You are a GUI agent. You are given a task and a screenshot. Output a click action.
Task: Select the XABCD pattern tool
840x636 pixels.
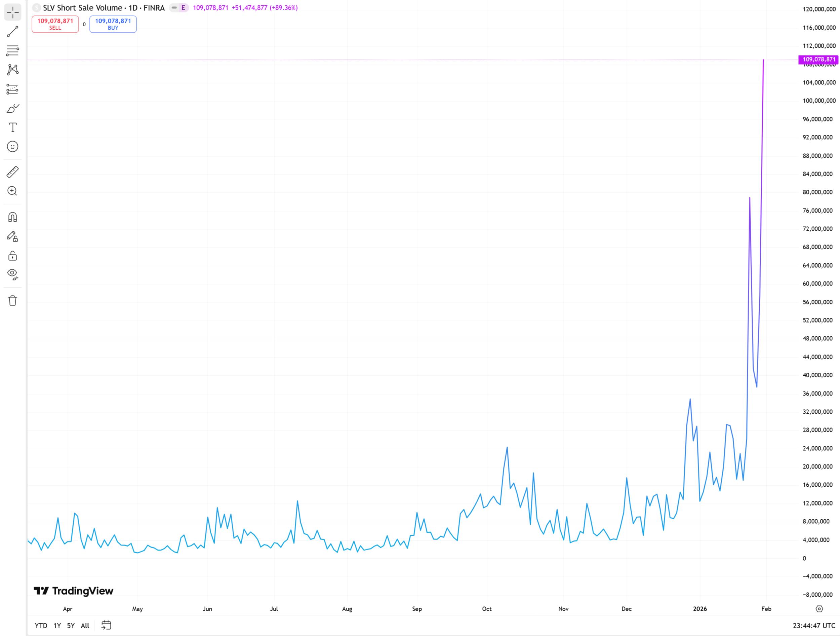point(12,70)
